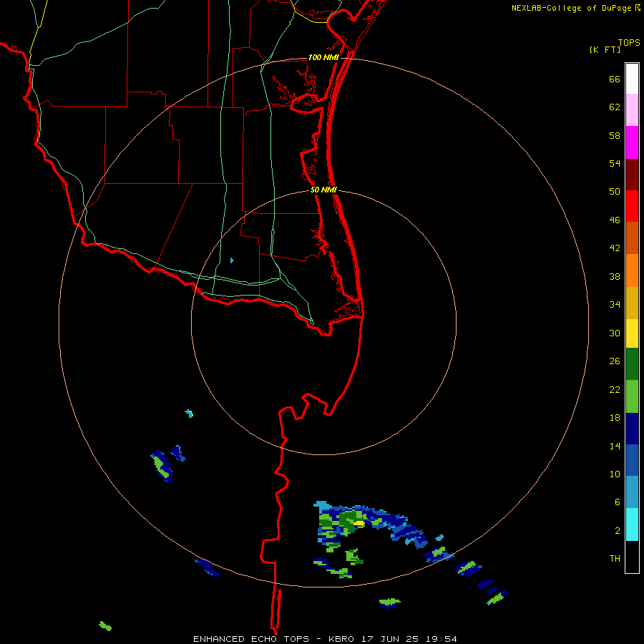Click the legend value 54
The width and height of the screenshot is (644, 644).
click(x=615, y=163)
